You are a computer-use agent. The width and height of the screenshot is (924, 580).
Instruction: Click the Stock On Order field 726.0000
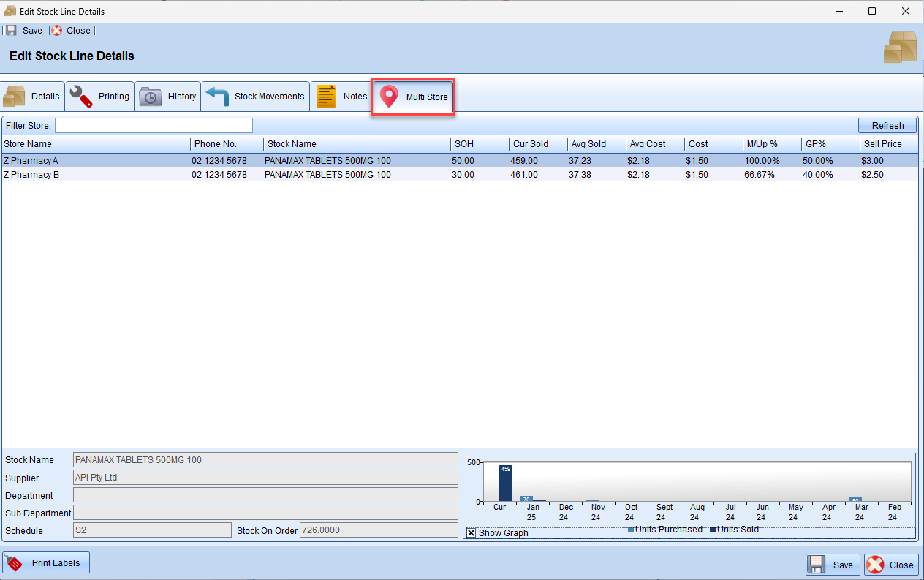pyautogui.click(x=379, y=530)
